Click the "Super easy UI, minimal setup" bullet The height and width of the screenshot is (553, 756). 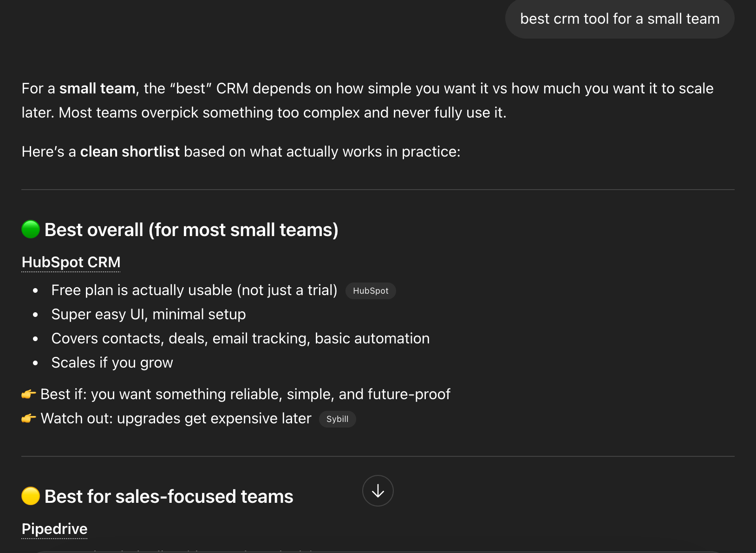click(149, 315)
